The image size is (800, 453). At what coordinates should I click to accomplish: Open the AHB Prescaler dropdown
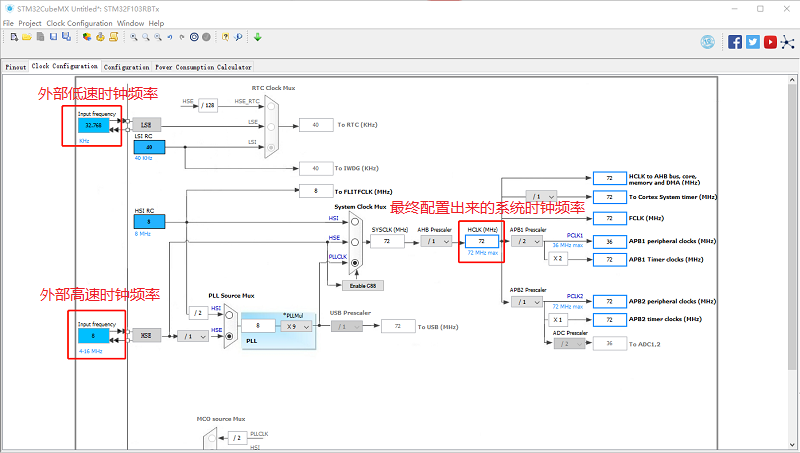click(x=435, y=241)
